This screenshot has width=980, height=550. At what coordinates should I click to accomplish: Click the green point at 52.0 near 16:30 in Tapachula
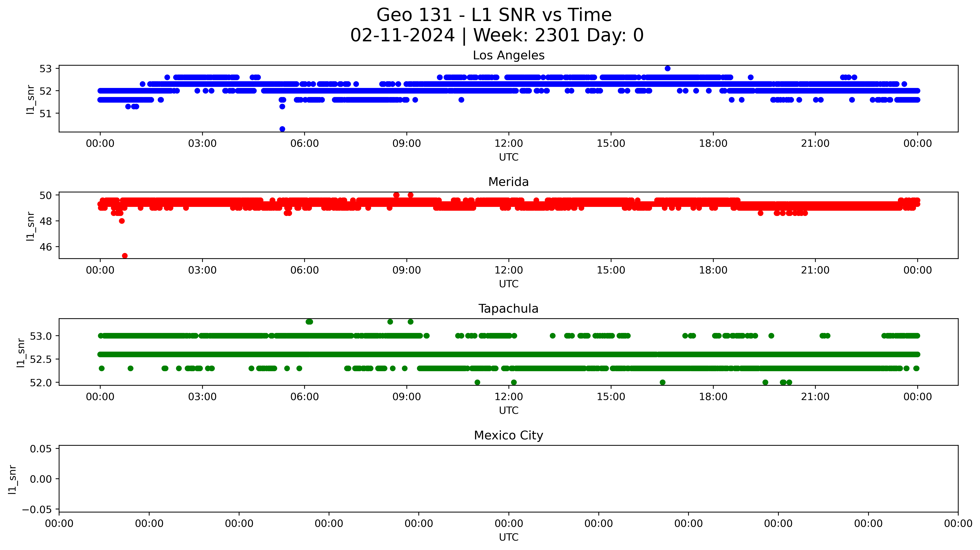tap(662, 382)
